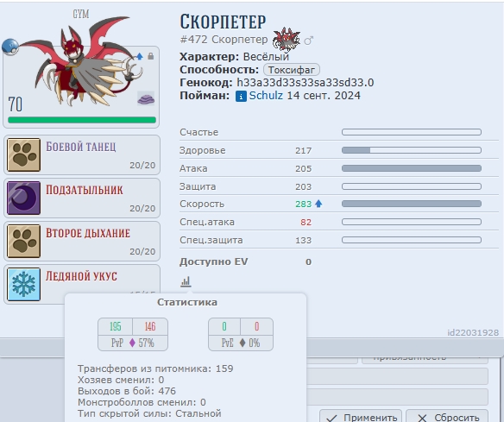Click the Трансферов из питомника: 159 line
This screenshot has width=504, height=422.
click(x=155, y=368)
